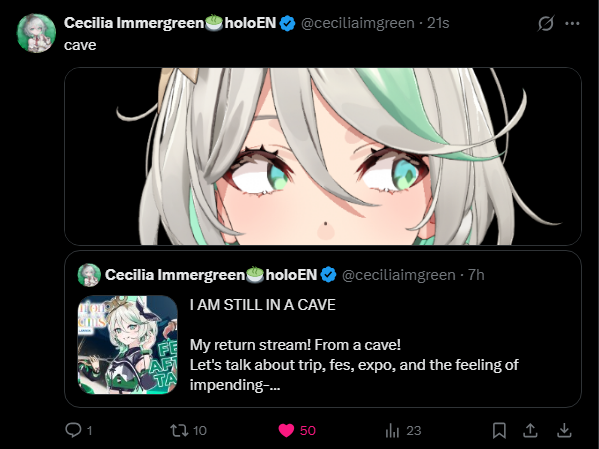The height and width of the screenshot is (449, 599).
Task: Click the share upload arrow icon
Action: click(x=530, y=430)
